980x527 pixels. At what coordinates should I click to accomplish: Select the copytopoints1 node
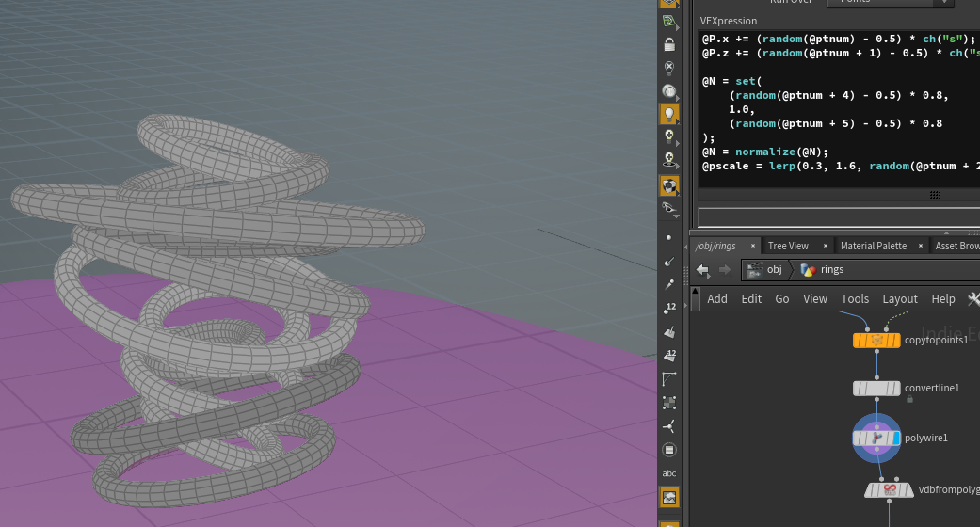(876, 340)
